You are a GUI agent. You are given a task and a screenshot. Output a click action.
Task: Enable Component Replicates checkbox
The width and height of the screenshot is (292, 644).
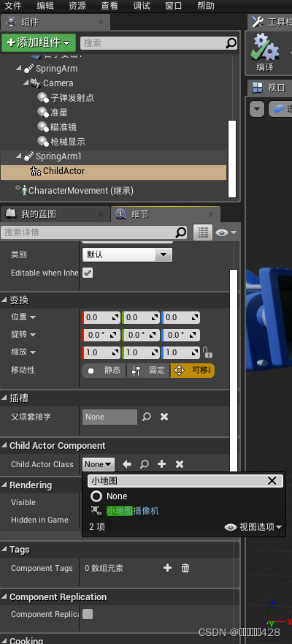click(x=88, y=614)
